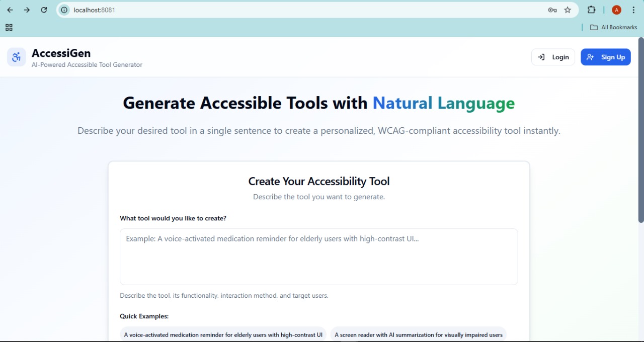Viewport: 644px width, 342px height.
Task: Open the Chrome profile avatar
Action: (616, 10)
